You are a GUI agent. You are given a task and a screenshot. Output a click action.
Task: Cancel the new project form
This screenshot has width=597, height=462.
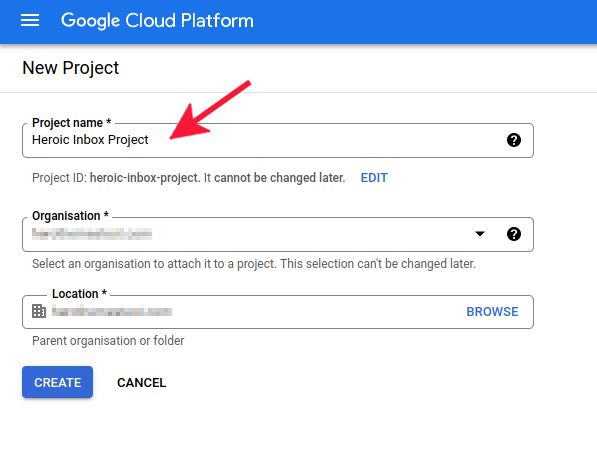click(141, 382)
